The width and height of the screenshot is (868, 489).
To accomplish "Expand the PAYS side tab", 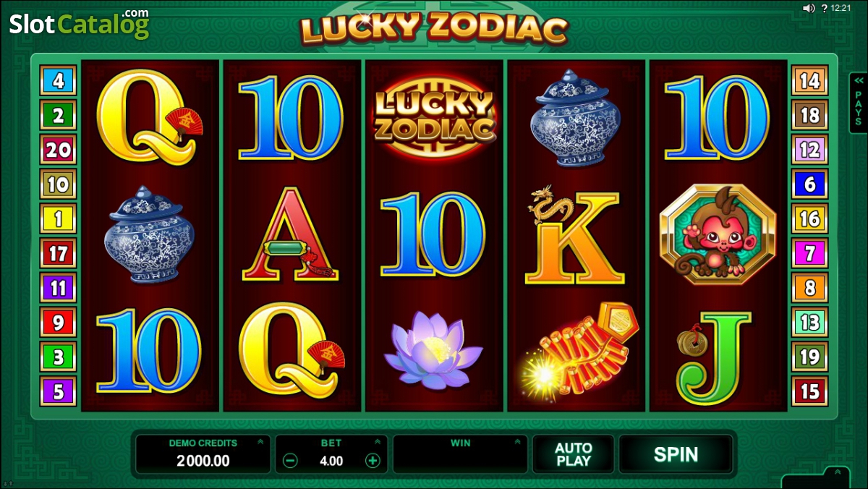I will pyautogui.click(x=859, y=103).
